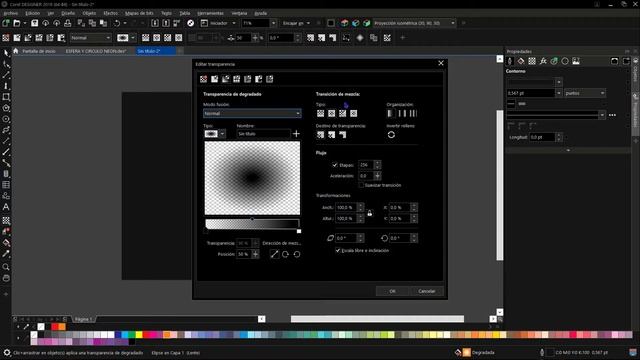Image resolution: width=640 pixels, height=360 pixels.
Task: Click the counterclockwise blend direction icon
Action: (297, 254)
